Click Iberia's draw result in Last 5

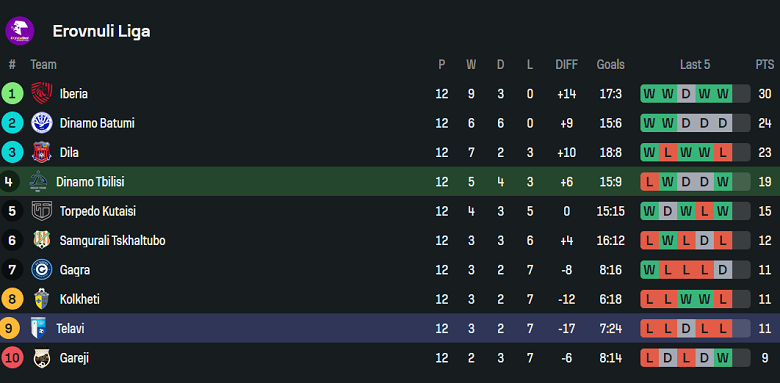686,94
